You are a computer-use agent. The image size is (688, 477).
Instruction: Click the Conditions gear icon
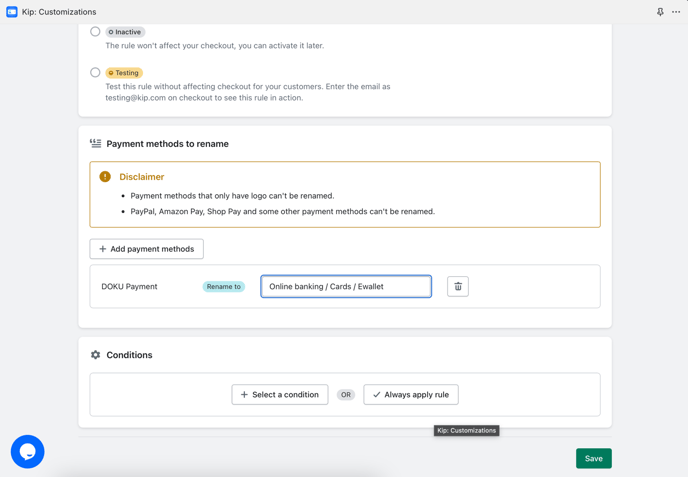click(95, 355)
